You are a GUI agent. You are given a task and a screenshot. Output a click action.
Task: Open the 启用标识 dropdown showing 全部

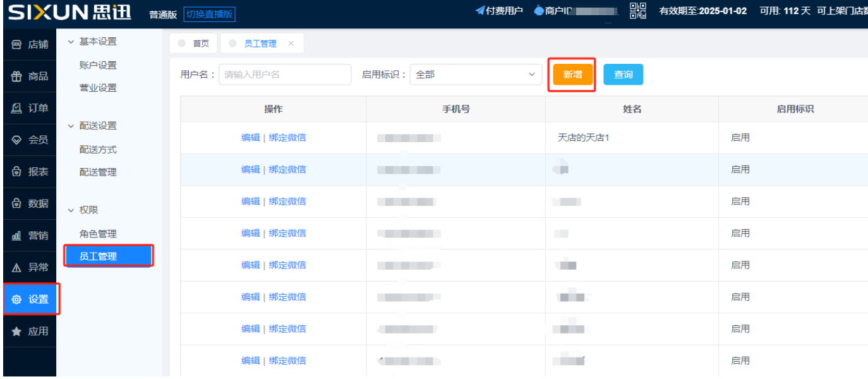(x=475, y=75)
